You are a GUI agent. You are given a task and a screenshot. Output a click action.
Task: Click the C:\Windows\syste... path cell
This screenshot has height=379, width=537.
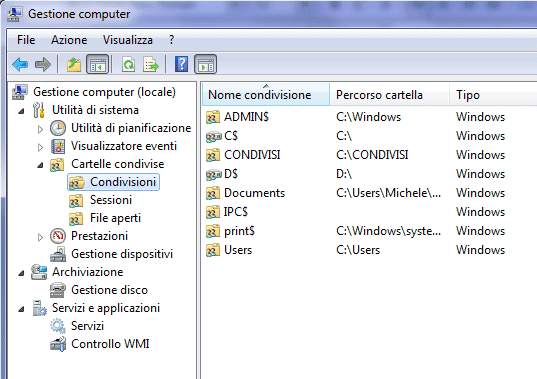(x=388, y=231)
